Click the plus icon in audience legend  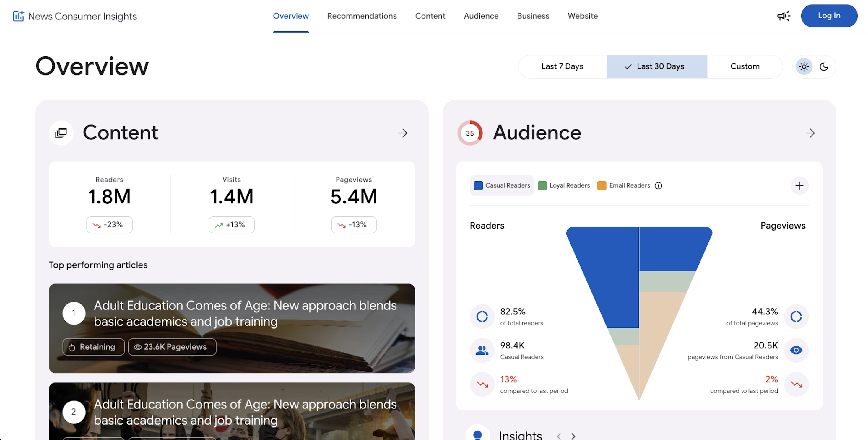tap(799, 186)
